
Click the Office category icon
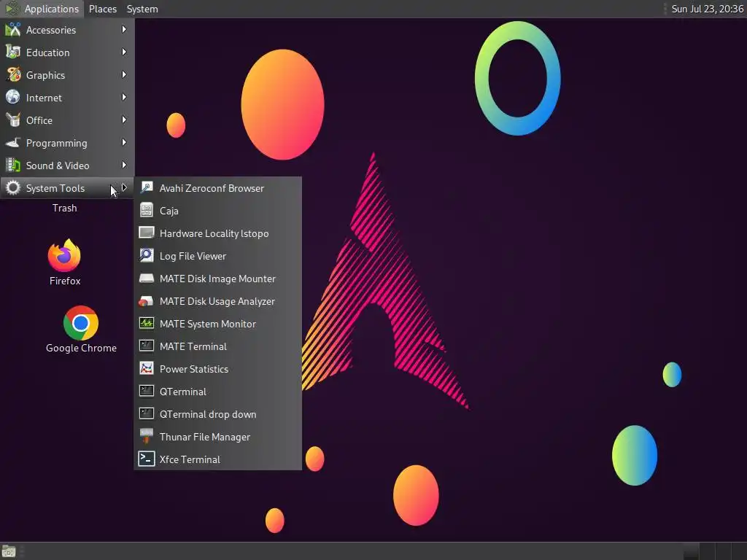click(x=13, y=120)
